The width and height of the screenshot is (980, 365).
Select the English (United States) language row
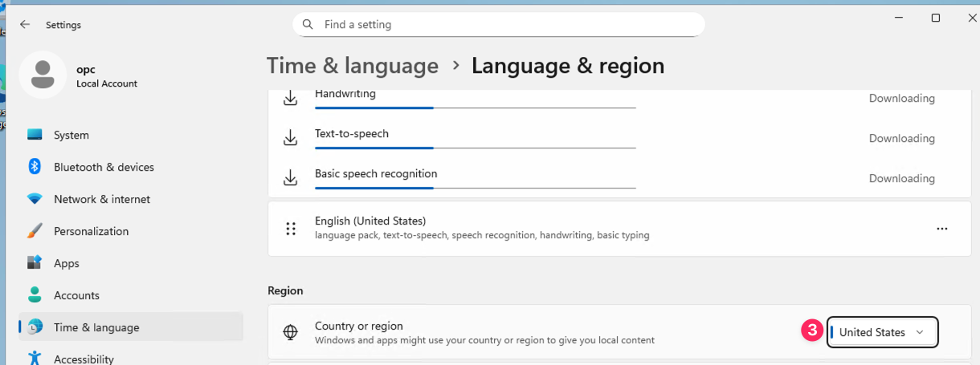point(619,229)
